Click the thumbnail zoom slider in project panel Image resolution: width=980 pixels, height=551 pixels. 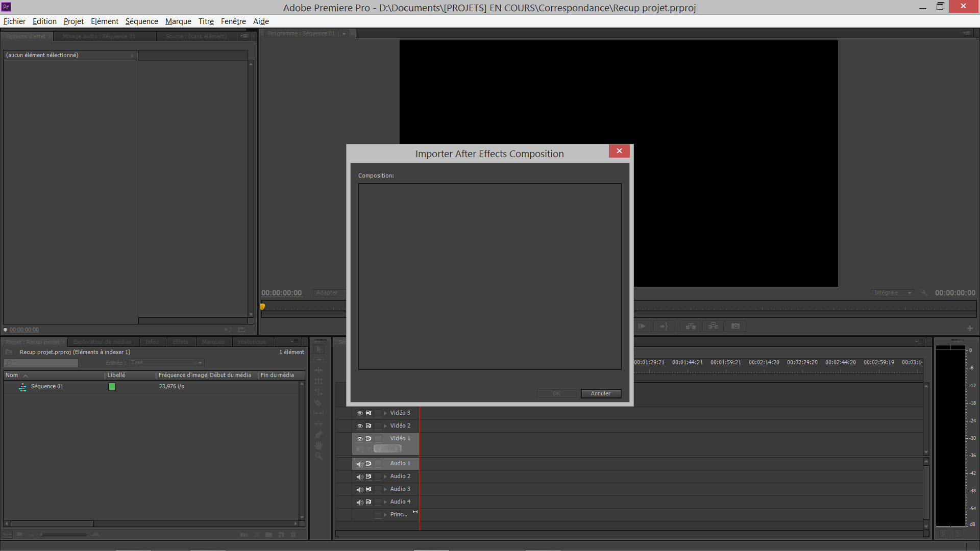[x=63, y=535]
